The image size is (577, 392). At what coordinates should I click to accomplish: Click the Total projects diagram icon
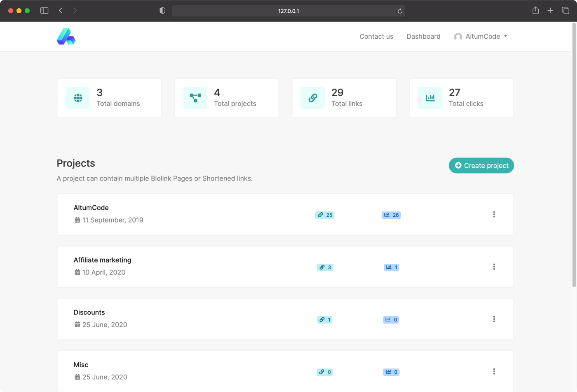point(195,98)
